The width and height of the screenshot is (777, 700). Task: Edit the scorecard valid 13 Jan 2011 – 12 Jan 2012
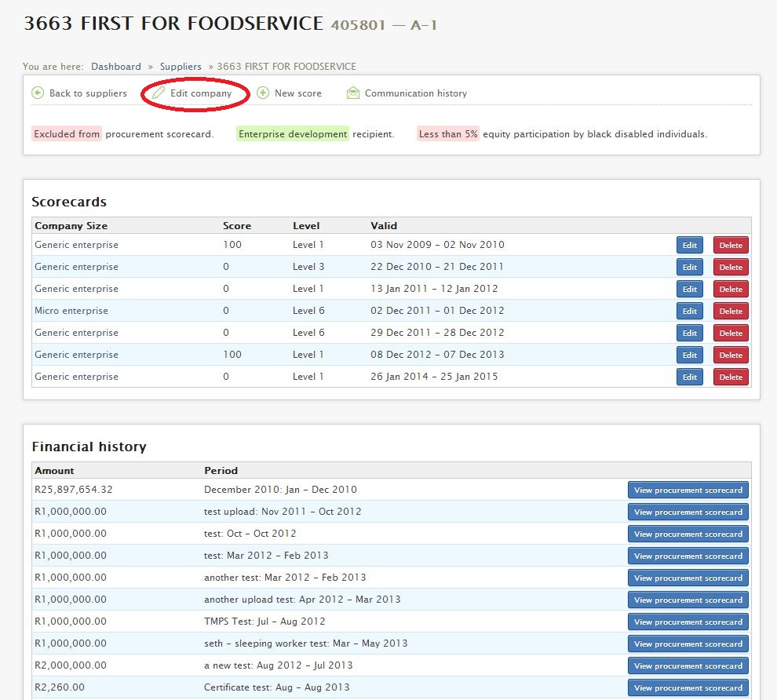[689, 289]
